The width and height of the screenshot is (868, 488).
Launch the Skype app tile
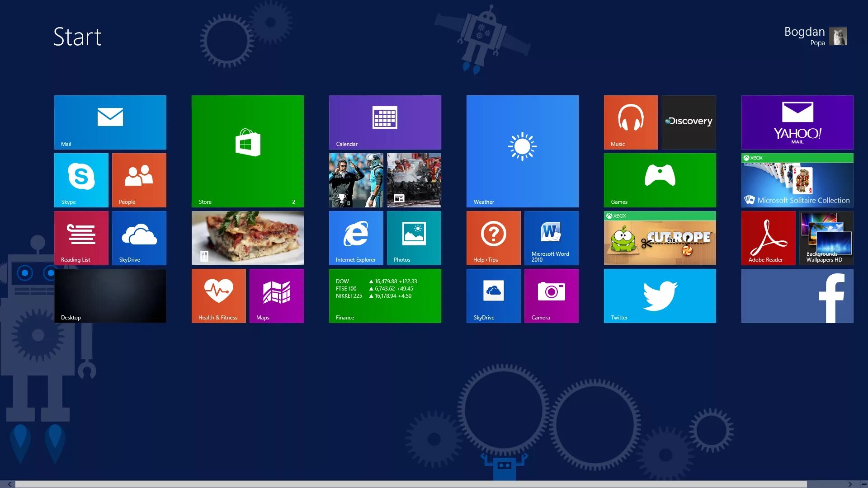(x=81, y=180)
